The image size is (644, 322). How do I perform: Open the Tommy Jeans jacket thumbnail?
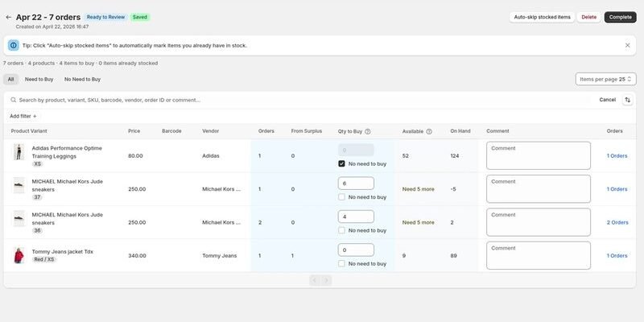19,255
